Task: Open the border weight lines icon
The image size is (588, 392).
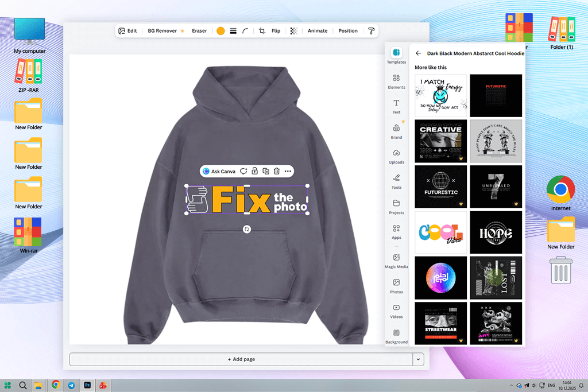Action: [233, 31]
